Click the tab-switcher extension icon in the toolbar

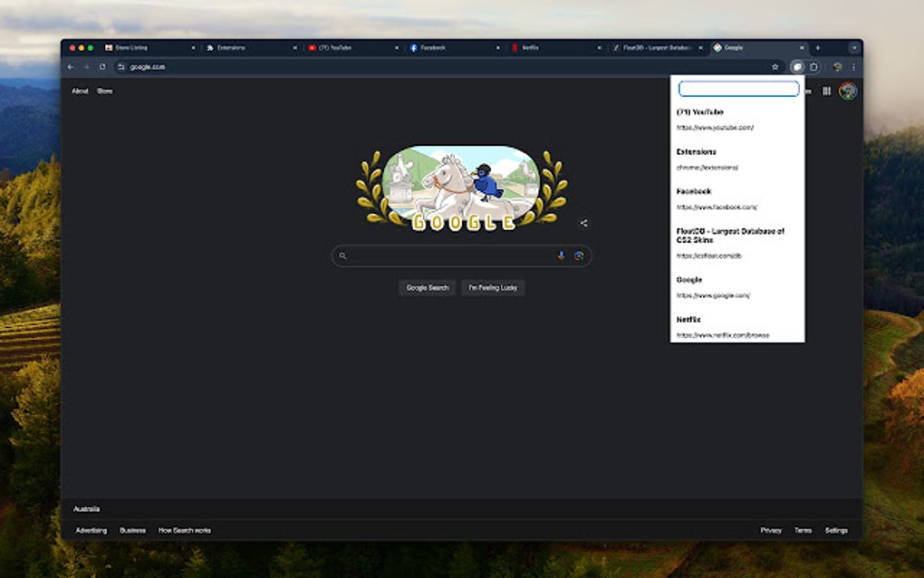click(796, 66)
